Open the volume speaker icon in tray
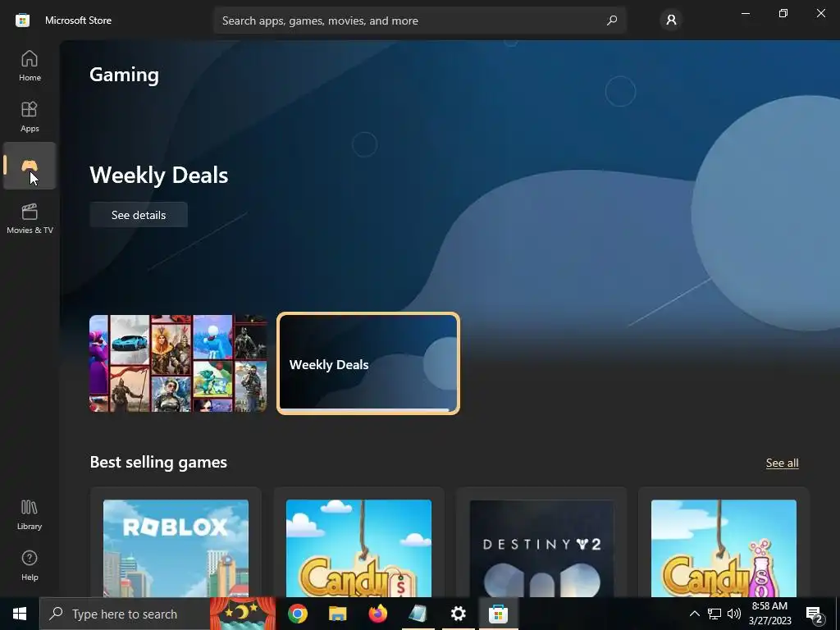 [734, 614]
